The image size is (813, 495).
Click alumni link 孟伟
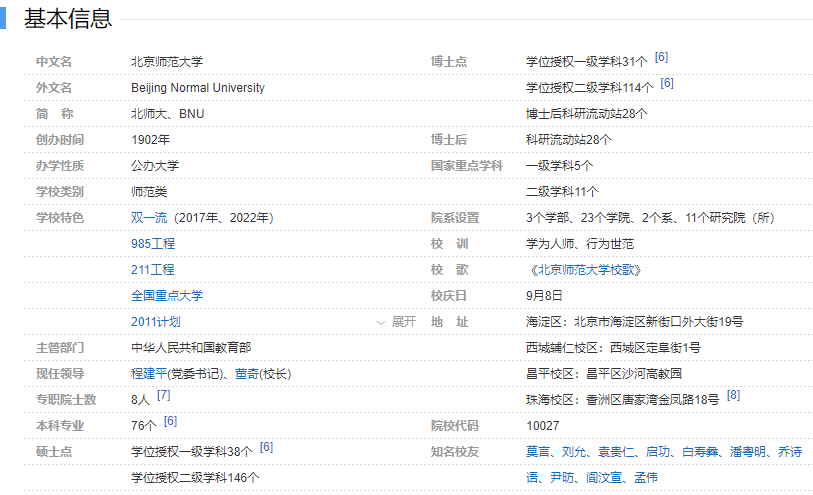tap(646, 478)
